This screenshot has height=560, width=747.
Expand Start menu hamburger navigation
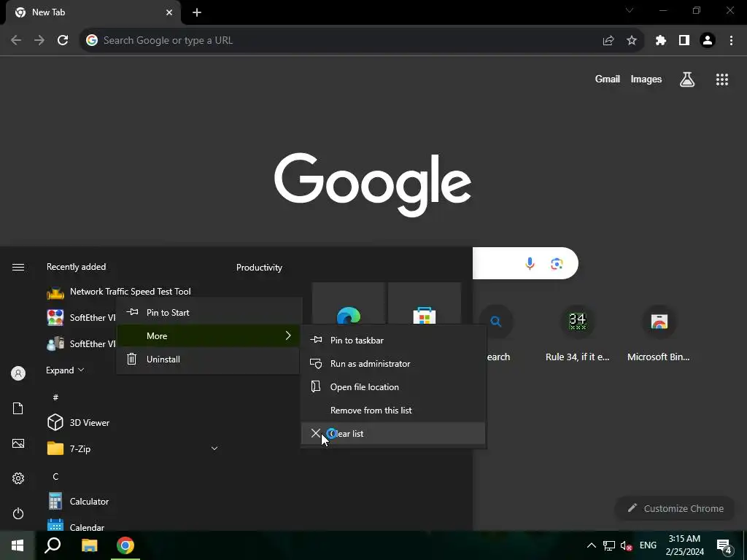pos(18,267)
